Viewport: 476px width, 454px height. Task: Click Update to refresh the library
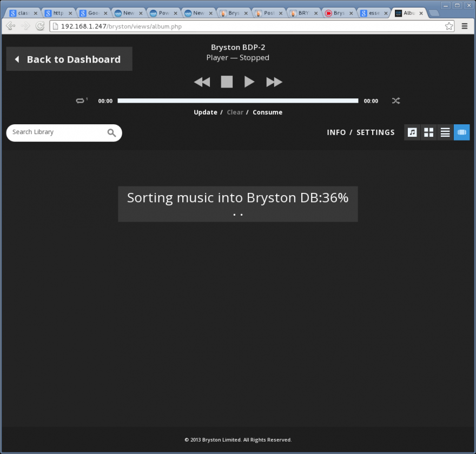pyautogui.click(x=206, y=112)
